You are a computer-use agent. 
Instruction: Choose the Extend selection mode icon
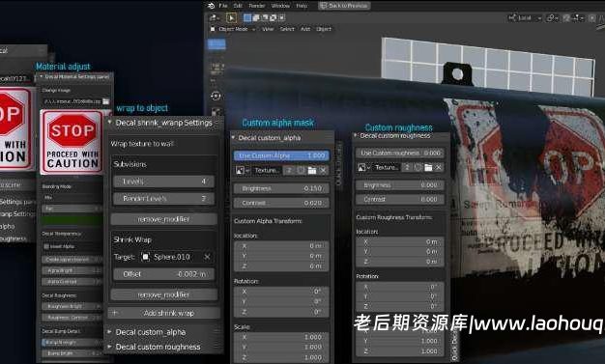coord(256,17)
